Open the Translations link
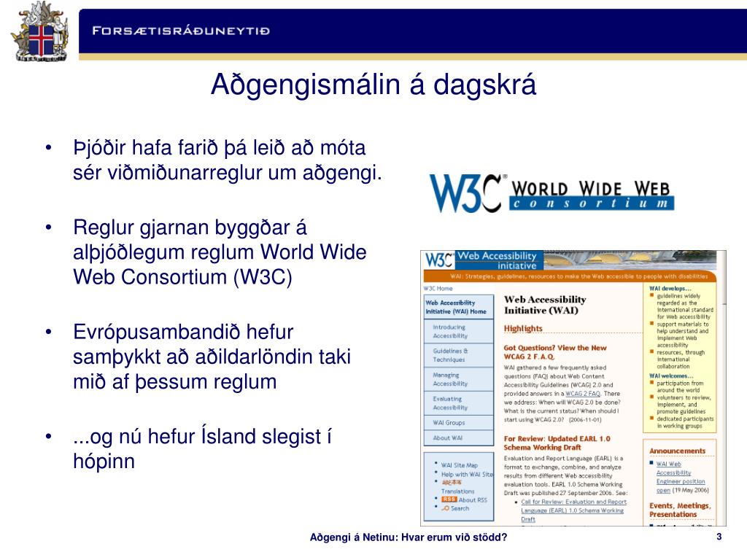747x560 pixels. coord(458,491)
